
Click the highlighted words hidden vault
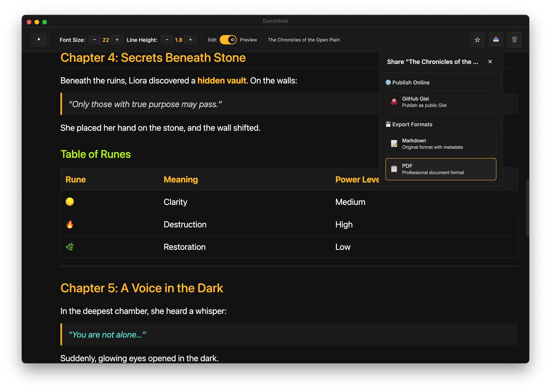(x=221, y=81)
